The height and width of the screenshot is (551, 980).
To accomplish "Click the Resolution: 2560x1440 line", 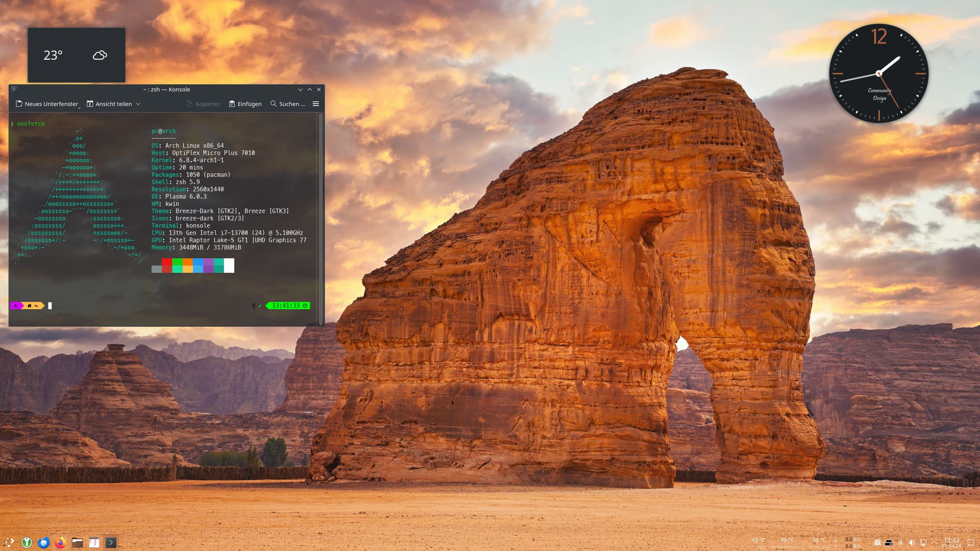I will click(x=187, y=189).
